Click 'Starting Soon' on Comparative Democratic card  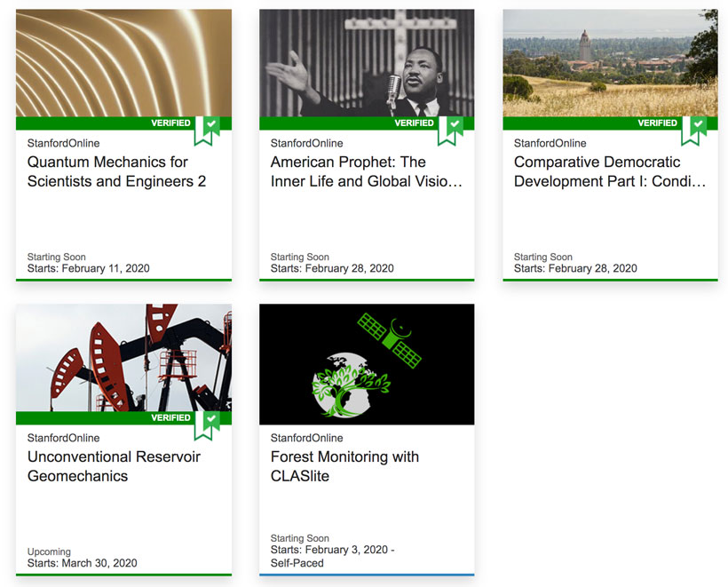[x=543, y=257]
